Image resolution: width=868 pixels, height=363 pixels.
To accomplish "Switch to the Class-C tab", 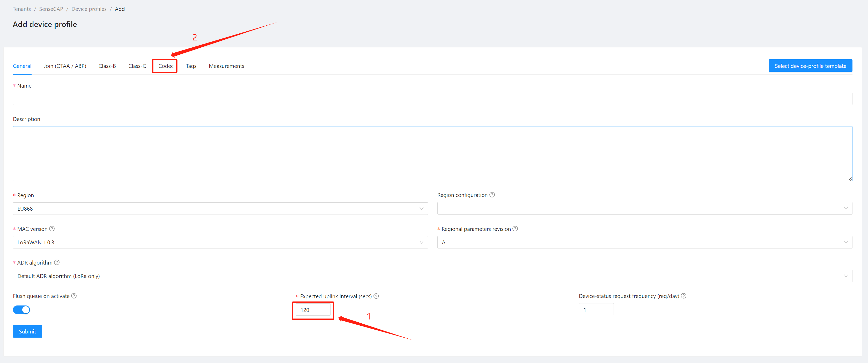I will point(137,66).
